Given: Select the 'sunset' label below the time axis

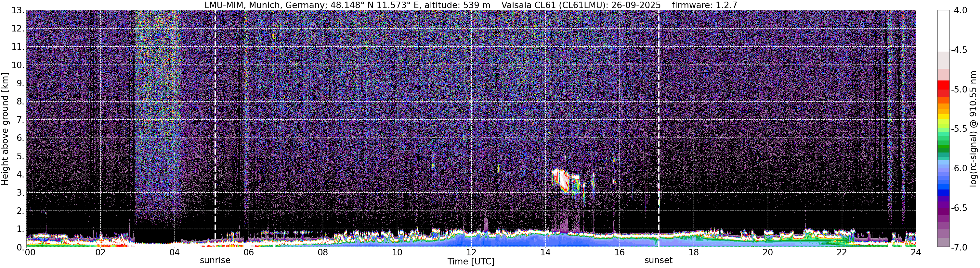Looking at the screenshot, I should [659, 261].
